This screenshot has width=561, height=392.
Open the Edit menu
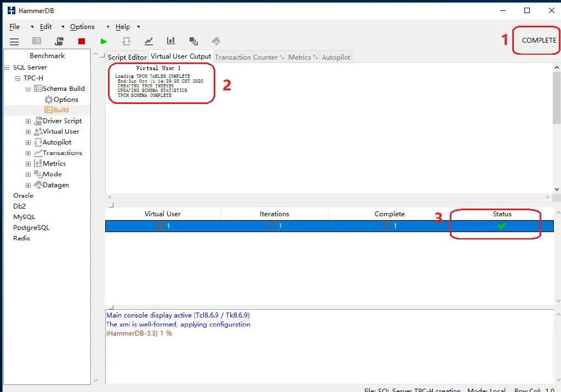[45, 27]
